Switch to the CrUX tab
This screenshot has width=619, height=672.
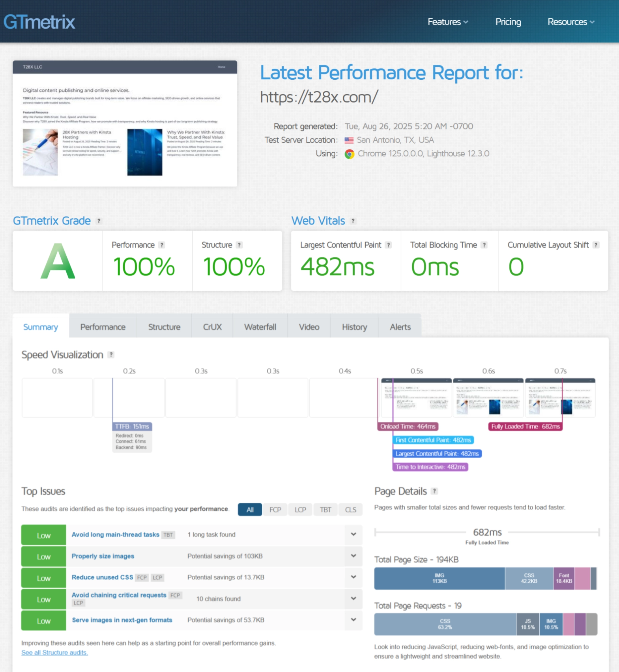(x=212, y=327)
